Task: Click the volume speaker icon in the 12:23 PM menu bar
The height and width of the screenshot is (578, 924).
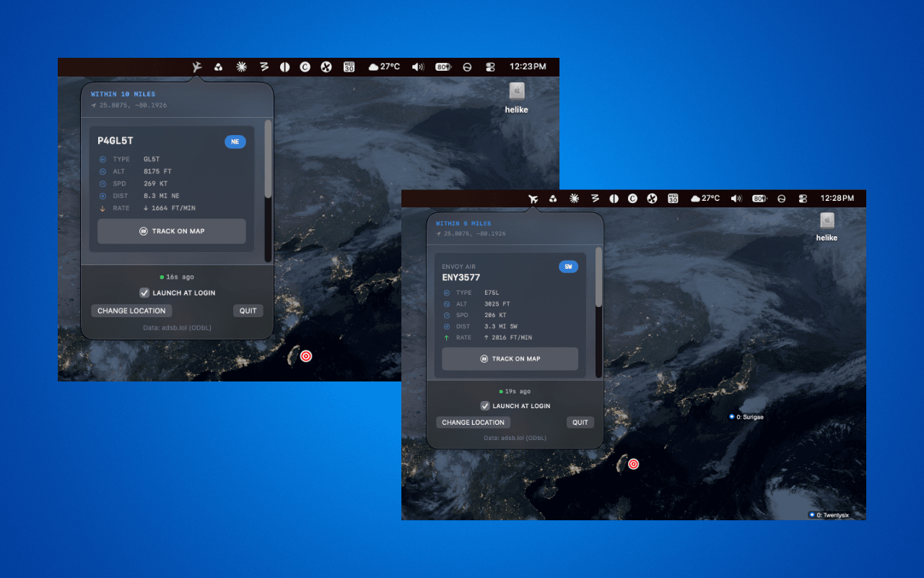Action: pos(418,66)
